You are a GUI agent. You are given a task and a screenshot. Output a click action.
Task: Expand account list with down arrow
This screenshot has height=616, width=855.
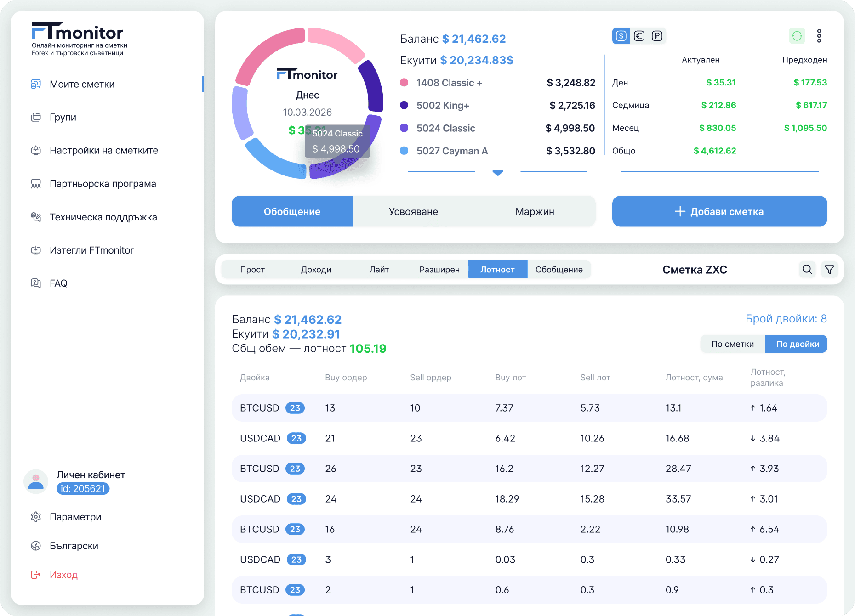pyautogui.click(x=498, y=173)
